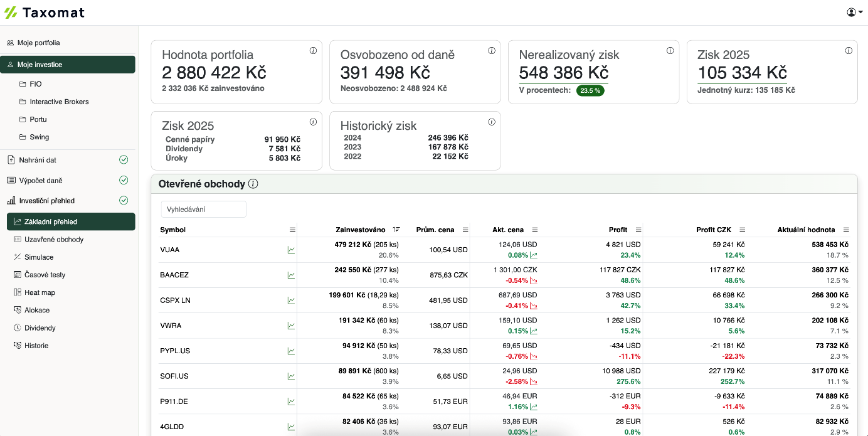Click green checkmark next to Nahrání dat
Image resolution: width=868 pixels, height=436 pixels.
[x=124, y=160]
